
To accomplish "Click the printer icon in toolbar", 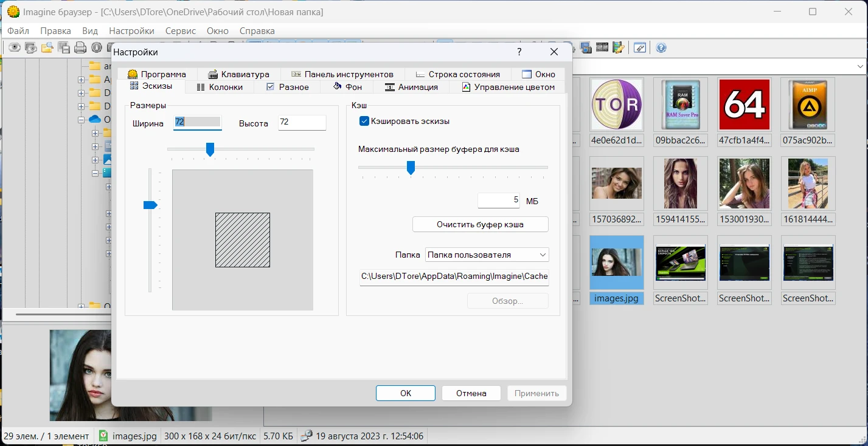I will coord(80,48).
